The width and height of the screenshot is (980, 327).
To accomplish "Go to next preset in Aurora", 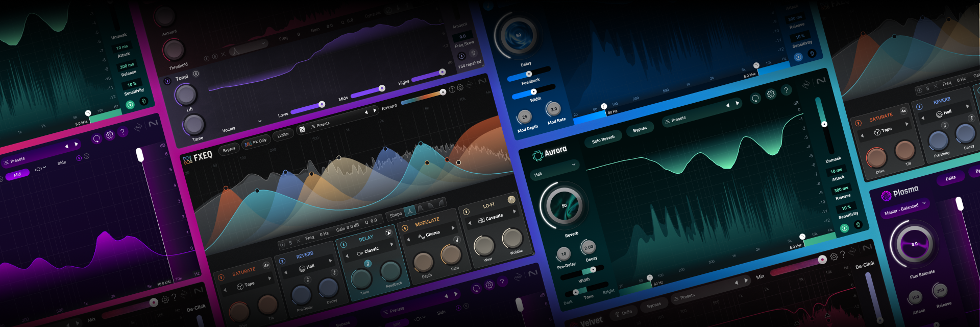I will pos(737,103).
